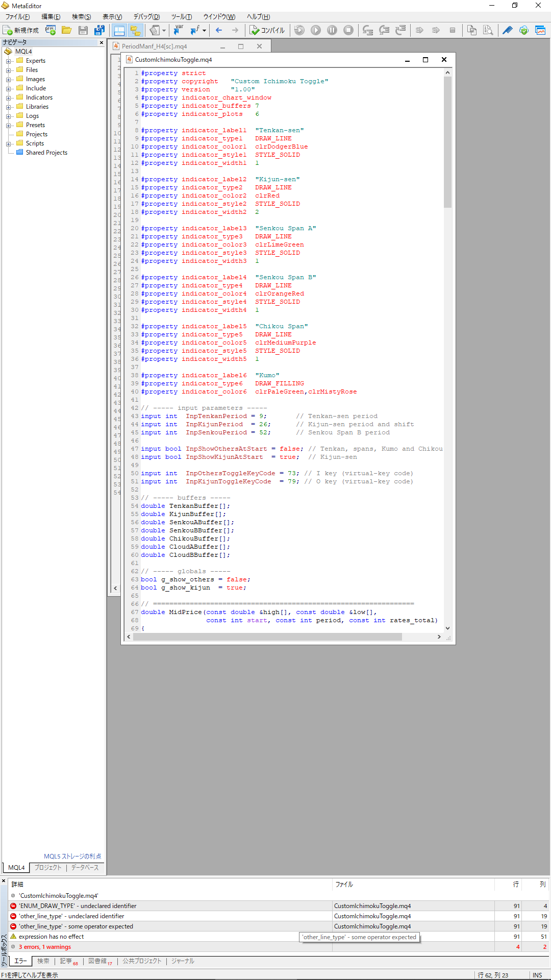Stop profiling
This screenshot has height=980, width=551.
tap(453, 31)
